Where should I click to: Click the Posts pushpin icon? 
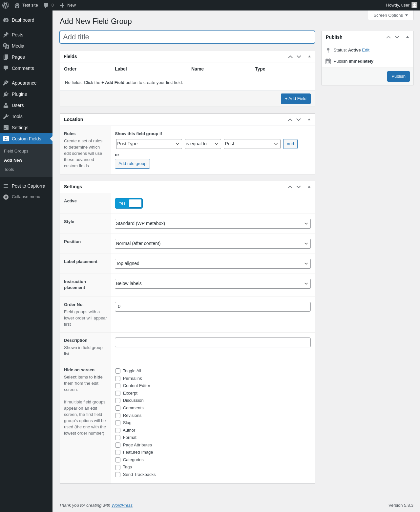[6, 35]
